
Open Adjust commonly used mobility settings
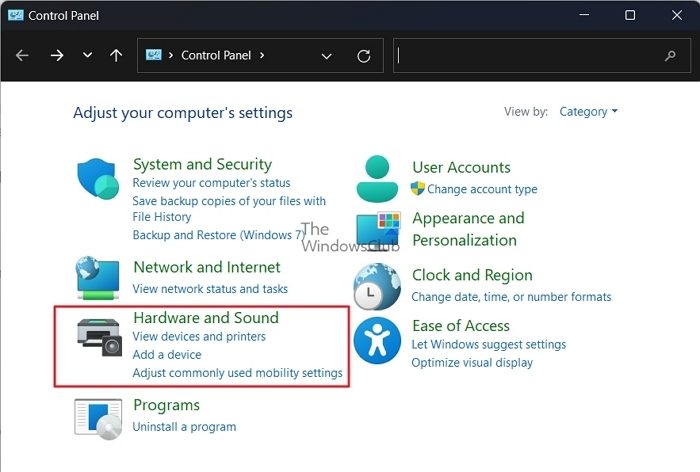(238, 373)
